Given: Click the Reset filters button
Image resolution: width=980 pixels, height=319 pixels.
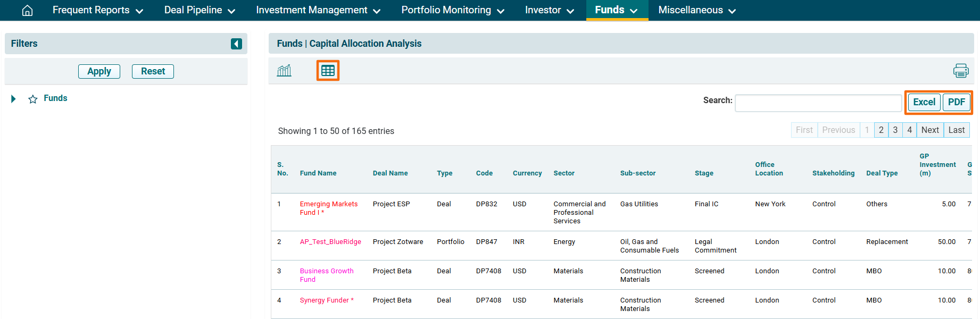Looking at the screenshot, I should tap(153, 71).
